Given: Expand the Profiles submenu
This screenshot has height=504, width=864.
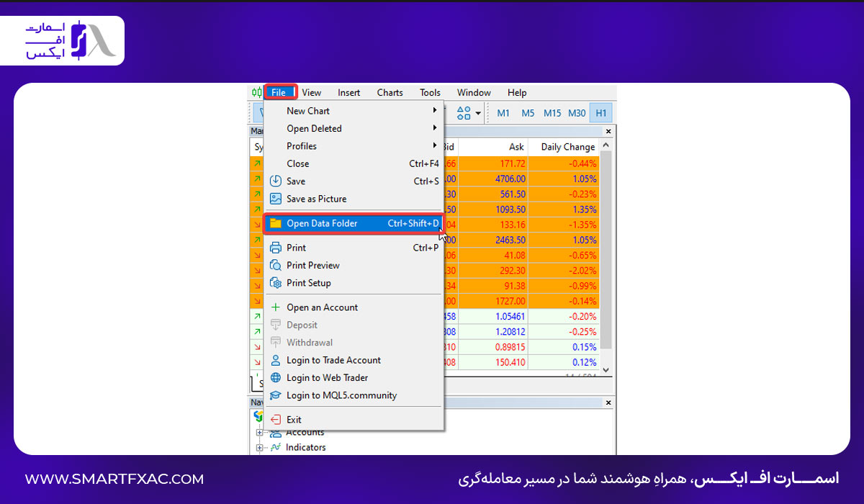Looking at the screenshot, I should click(x=354, y=146).
